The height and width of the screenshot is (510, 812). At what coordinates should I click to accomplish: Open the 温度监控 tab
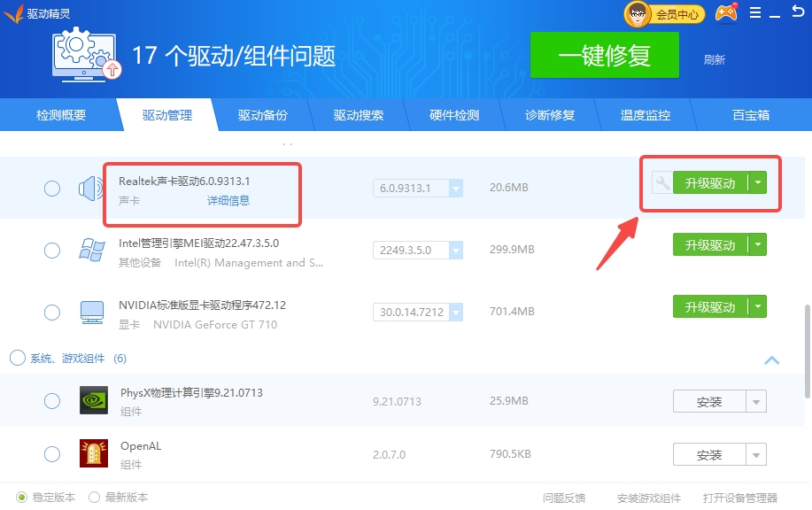[x=646, y=115]
